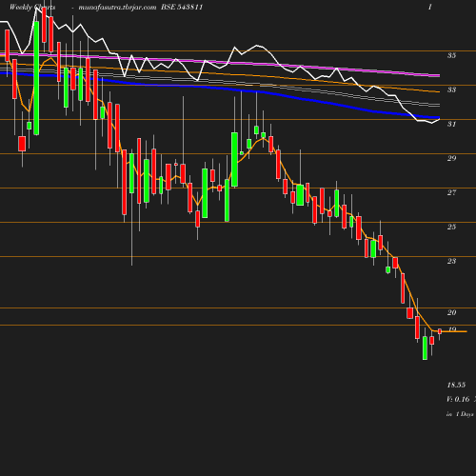The height and width of the screenshot is (476, 476).
Task: Click the '27' price axis label
Action: point(451,192)
